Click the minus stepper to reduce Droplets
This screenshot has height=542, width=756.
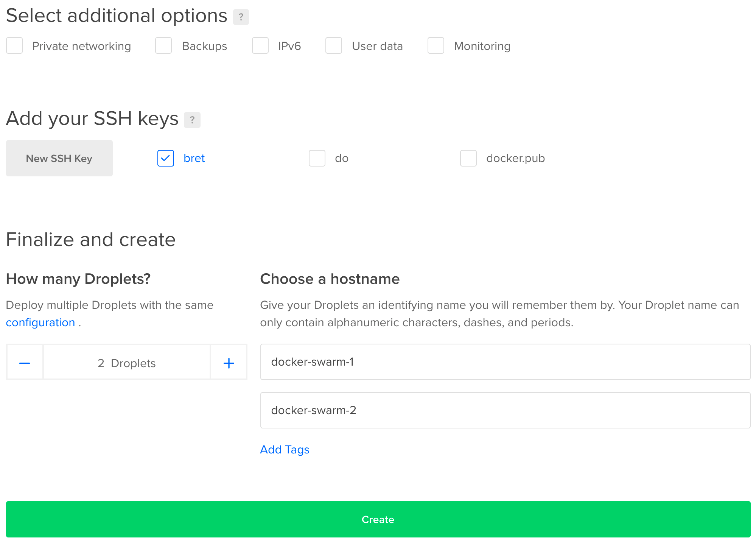tap(24, 363)
